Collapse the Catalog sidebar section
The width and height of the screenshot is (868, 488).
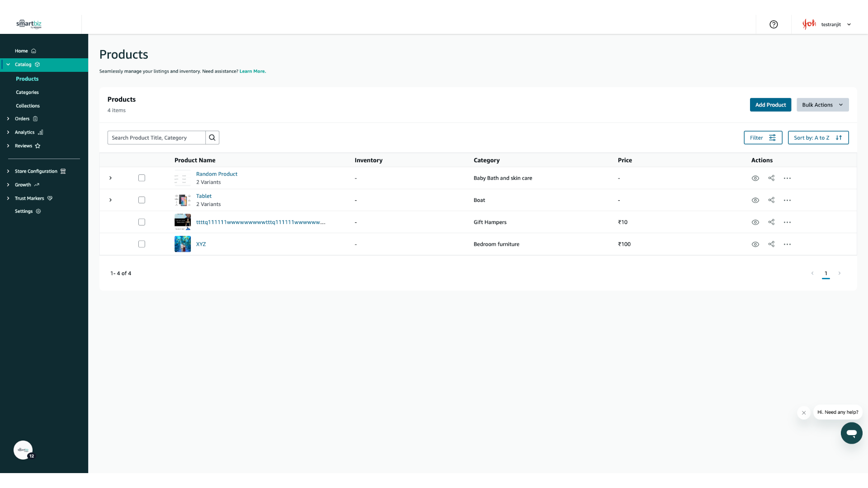click(8, 65)
